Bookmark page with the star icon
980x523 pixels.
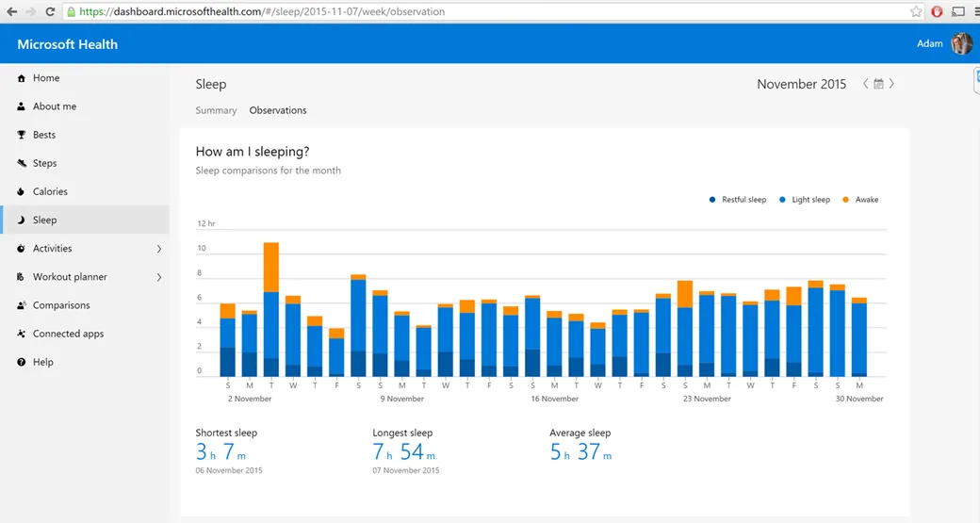coord(916,11)
